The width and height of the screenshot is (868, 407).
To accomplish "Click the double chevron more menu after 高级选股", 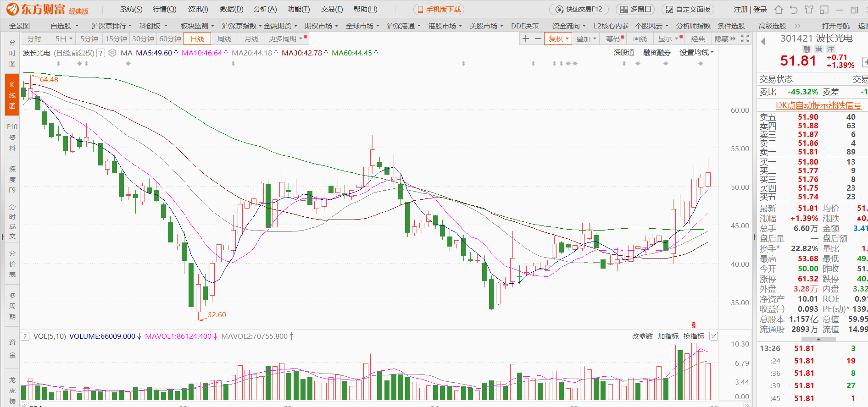I will pos(797,26).
